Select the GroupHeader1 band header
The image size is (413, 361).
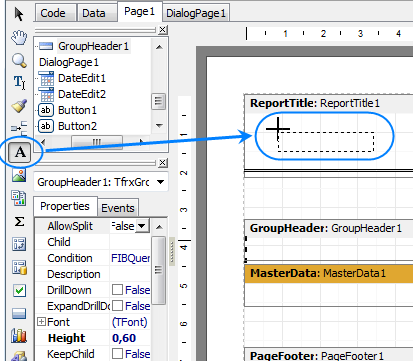[328, 228]
